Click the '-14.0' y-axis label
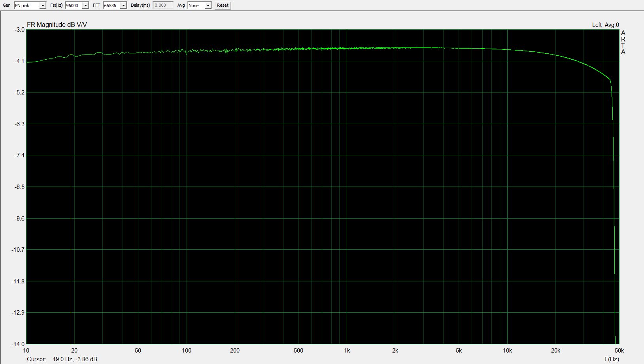Screen dimensions: 644x364 pyautogui.click(x=18, y=344)
